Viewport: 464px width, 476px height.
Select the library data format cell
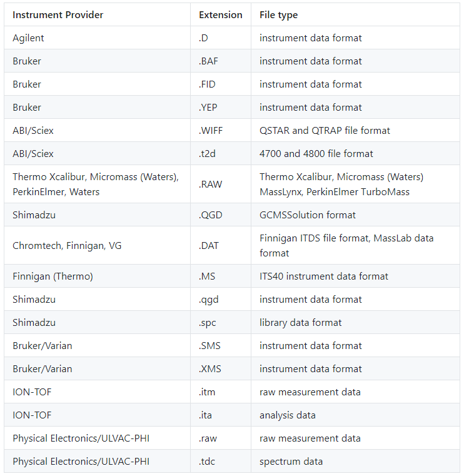300,322
